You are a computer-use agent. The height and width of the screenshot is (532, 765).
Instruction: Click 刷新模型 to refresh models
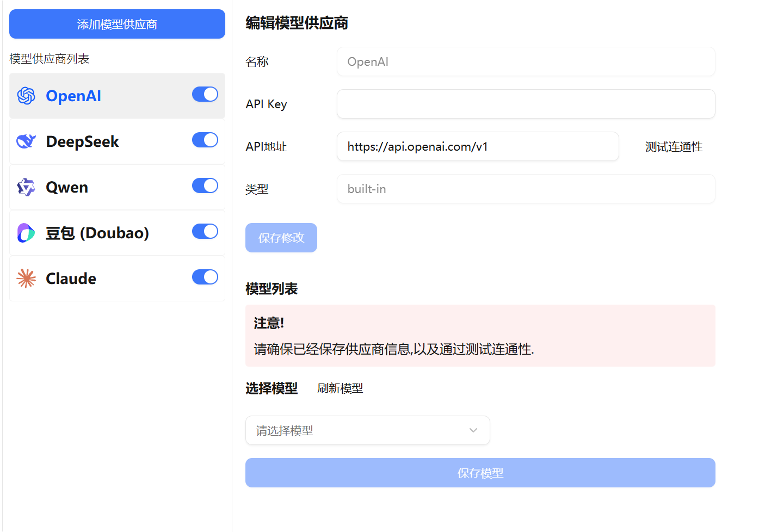point(340,388)
